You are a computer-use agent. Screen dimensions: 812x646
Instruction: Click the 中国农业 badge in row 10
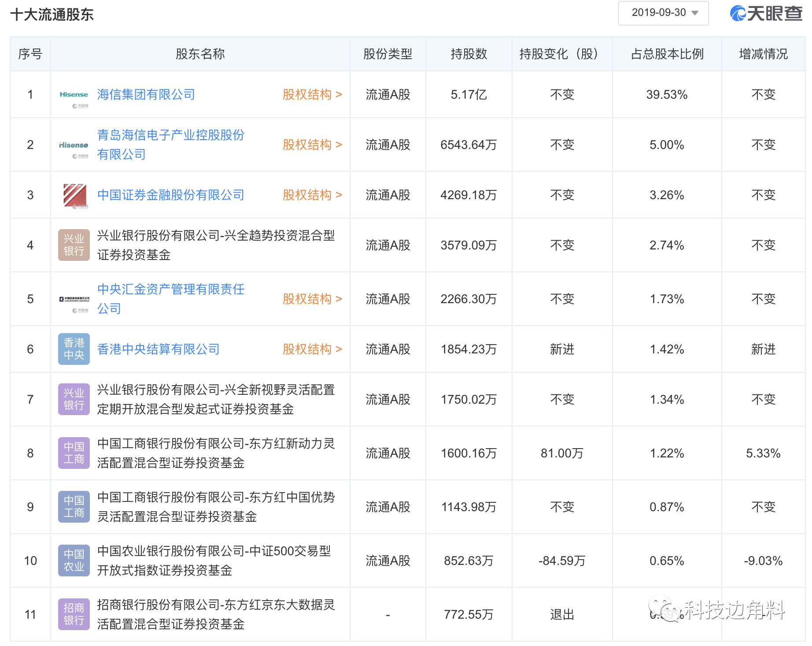click(x=74, y=561)
